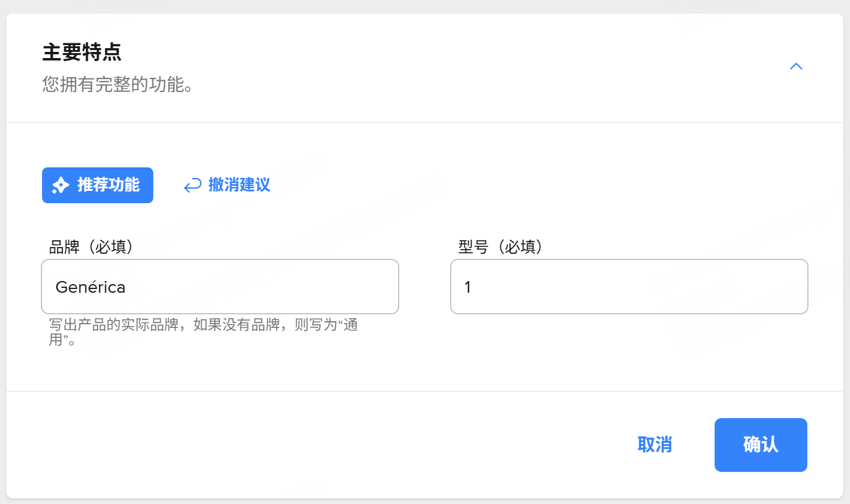Place cursor on the Genérica text
The height and width of the screenshot is (504, 850).
click(x=90, y=287)
